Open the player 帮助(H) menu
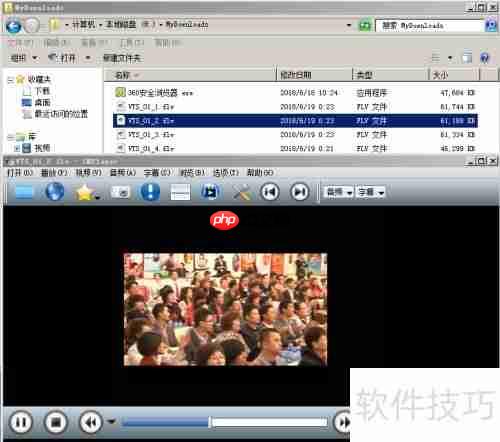500x442 pixels. [260, 173]
